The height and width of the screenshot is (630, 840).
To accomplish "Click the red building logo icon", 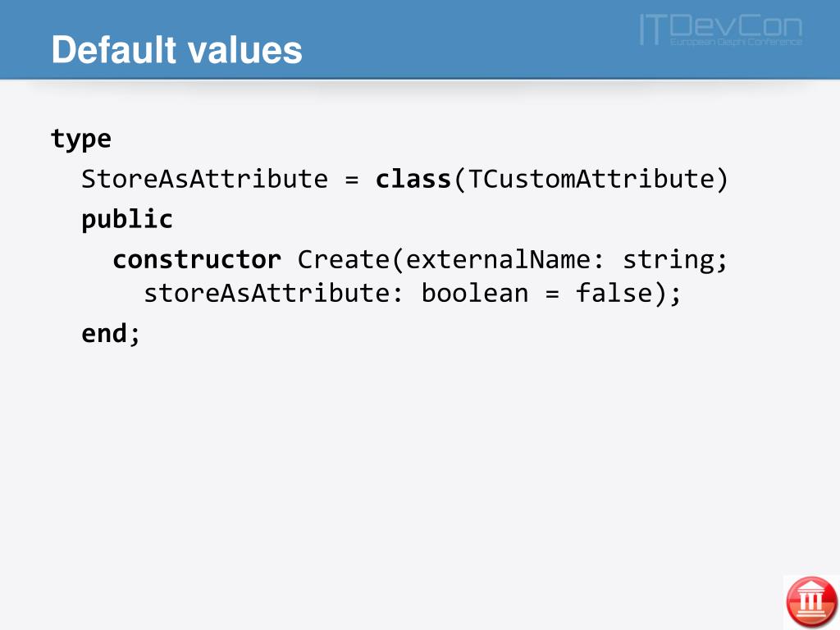I will [811, 601].
